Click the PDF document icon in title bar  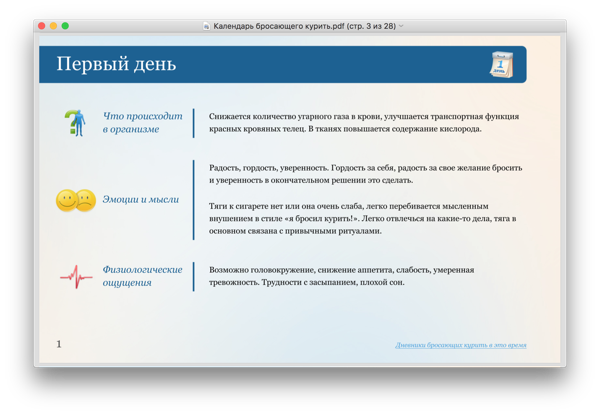click(206, 26)
